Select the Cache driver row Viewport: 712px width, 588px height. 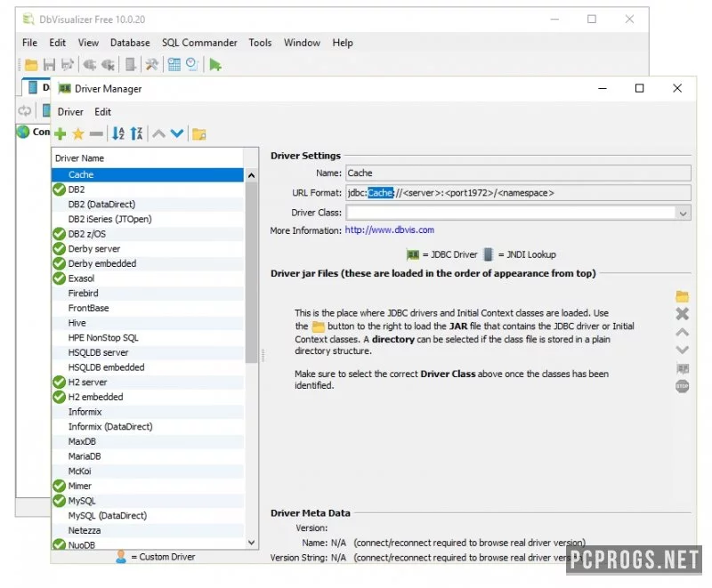148,174
